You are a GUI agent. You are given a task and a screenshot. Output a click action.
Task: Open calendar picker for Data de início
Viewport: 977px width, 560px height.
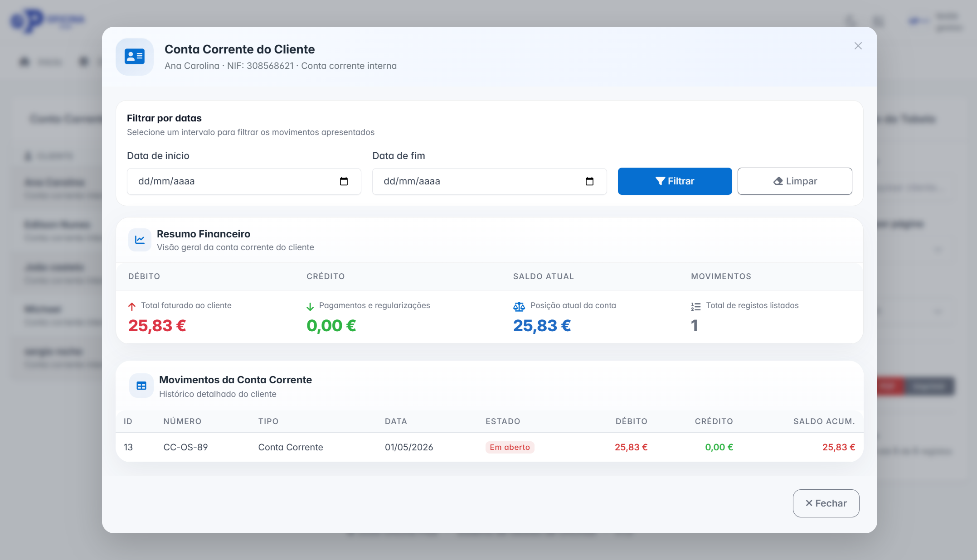pos(344,181)
